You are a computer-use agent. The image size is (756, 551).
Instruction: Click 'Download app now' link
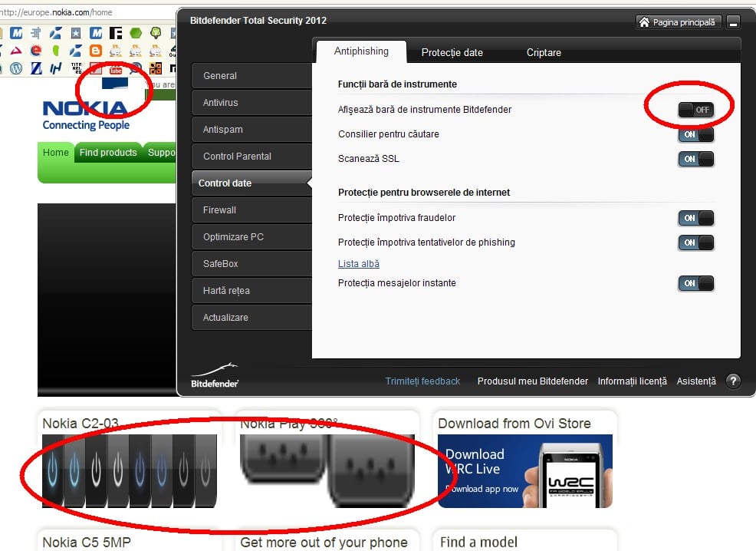[482, 489]
